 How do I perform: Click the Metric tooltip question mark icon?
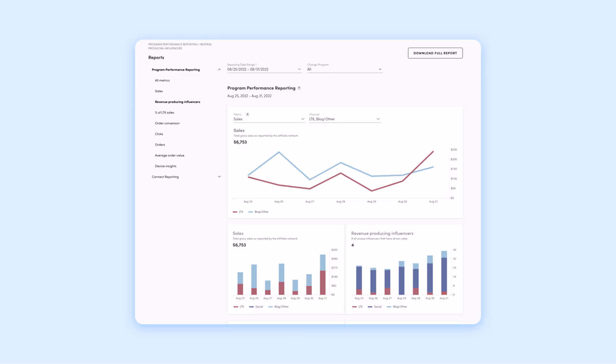click(x=247, y=114)
